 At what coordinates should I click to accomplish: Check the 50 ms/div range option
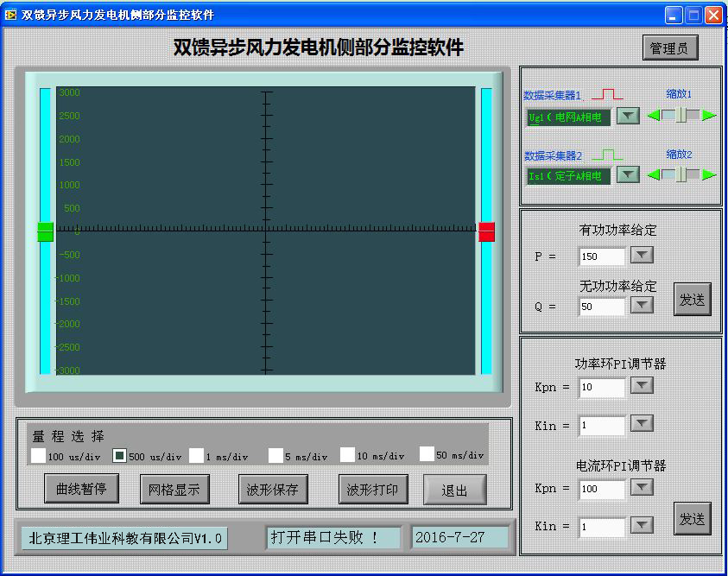point(427,453)
